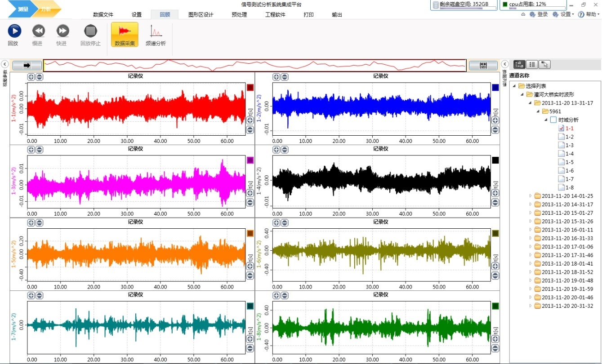Select channel 1-5 in channel tree
Screen dimensions: 602x364
pyautogui.click(x=569, y=162)
